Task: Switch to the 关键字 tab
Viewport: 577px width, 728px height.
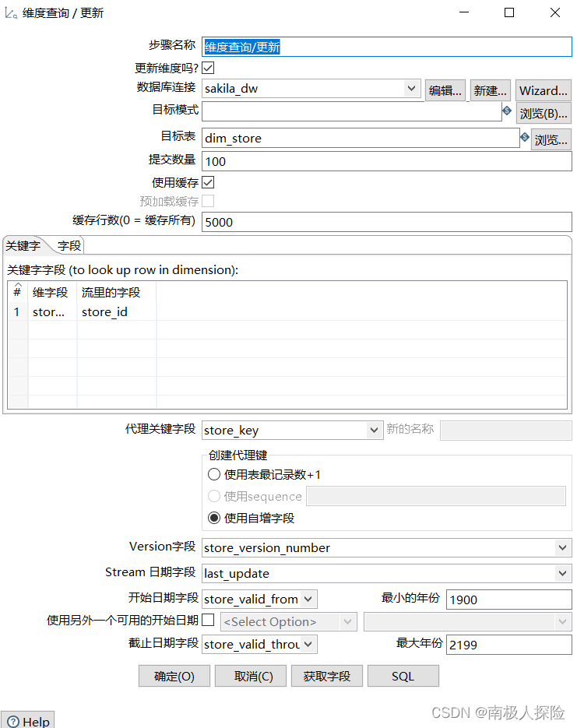Action: [23, 245]
